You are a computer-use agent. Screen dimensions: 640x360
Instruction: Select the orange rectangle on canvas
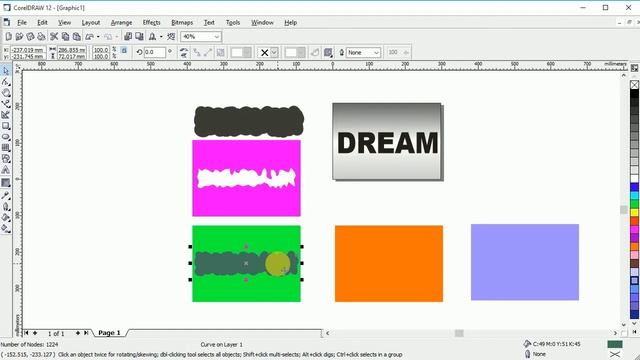(389, 263)
